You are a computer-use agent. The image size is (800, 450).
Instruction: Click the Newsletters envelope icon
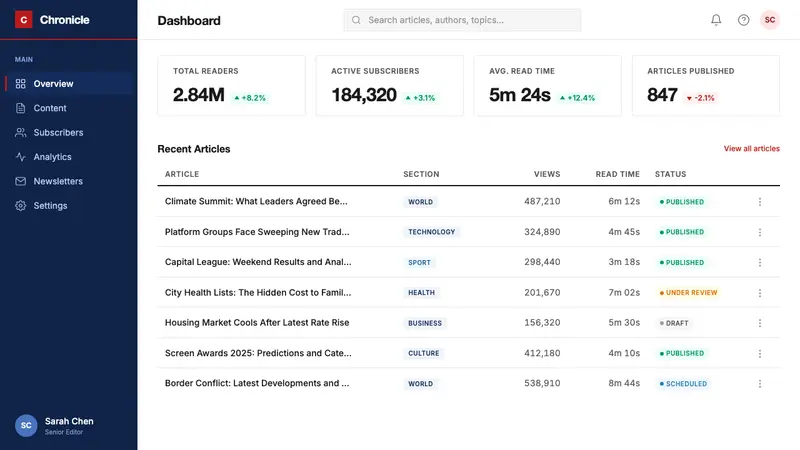(x=20, y=181)
